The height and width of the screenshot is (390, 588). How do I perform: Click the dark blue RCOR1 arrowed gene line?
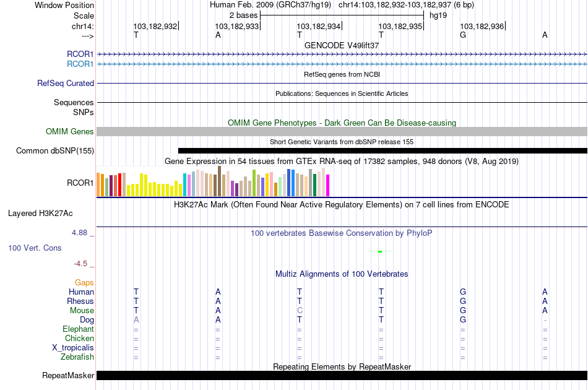(x=342, y=54)
